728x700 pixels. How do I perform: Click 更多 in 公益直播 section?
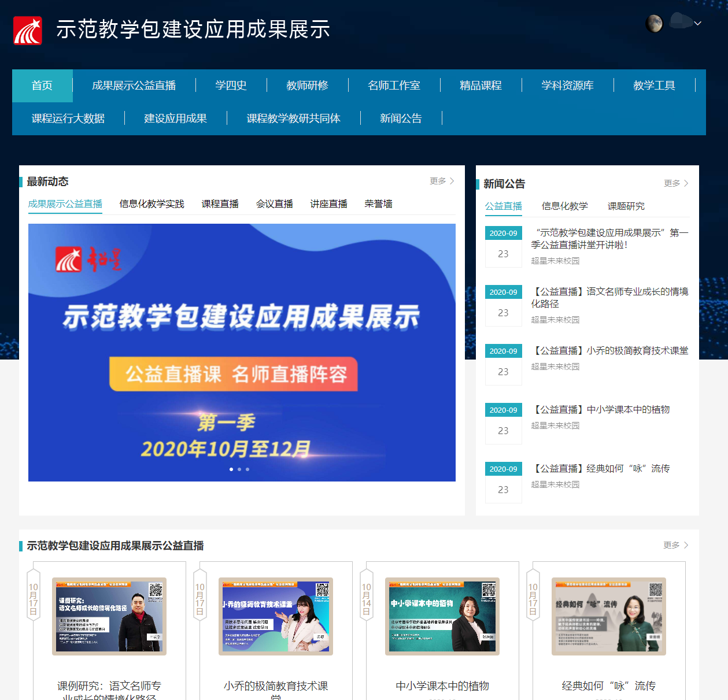tap(675, 545)
